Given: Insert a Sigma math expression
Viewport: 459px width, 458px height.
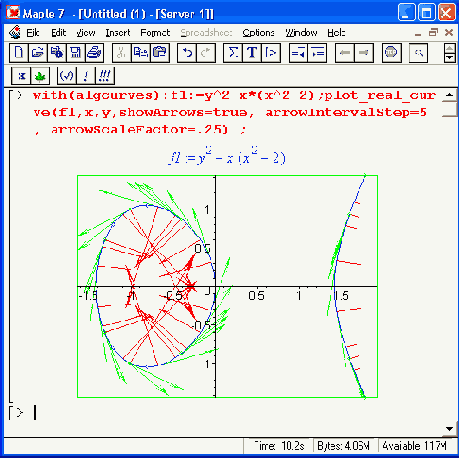Looking at the screenshot, I should pos(233,53).
